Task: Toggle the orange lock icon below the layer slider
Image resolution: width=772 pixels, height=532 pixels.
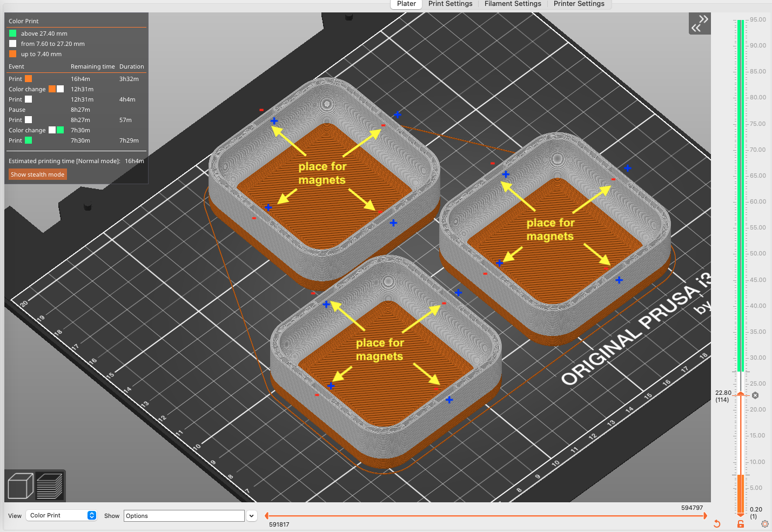Action: click(x=741, y=524)
